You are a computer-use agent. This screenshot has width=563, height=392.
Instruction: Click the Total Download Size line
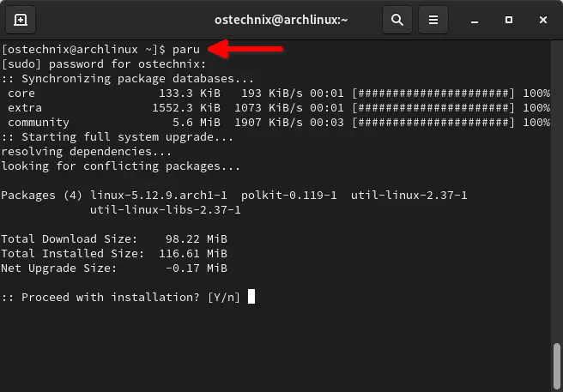[x=113, y=238]
